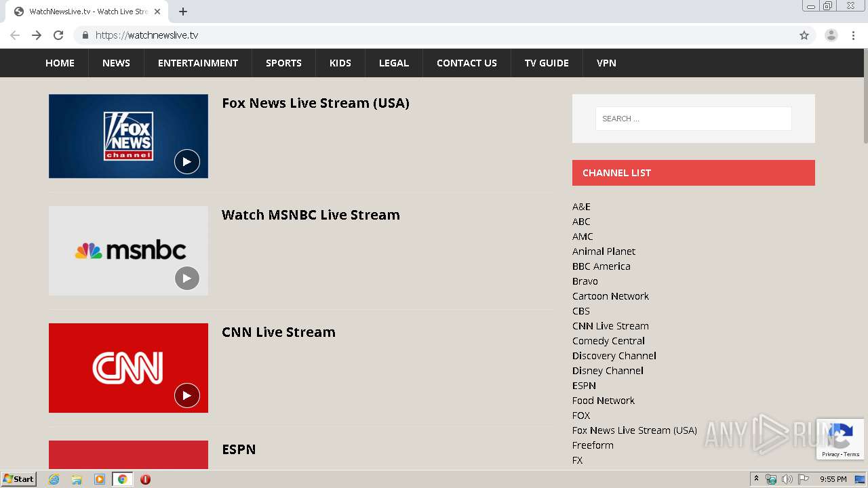Open Fox News Live Stream (USA) sidebar link
The width and height of the screenshot is (868, 488).
pos(635,430)
